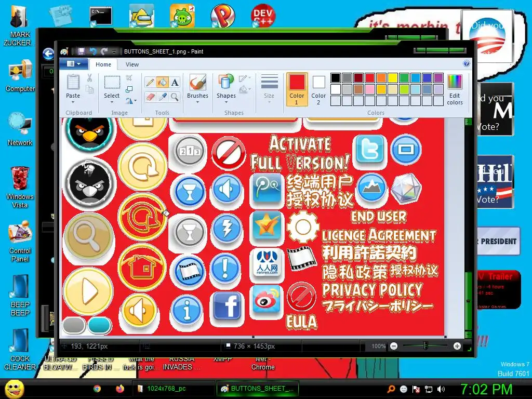Screen dimensions: 532x399
Task: Click the Undo arrow in title bar
Action: pos(92,51)
